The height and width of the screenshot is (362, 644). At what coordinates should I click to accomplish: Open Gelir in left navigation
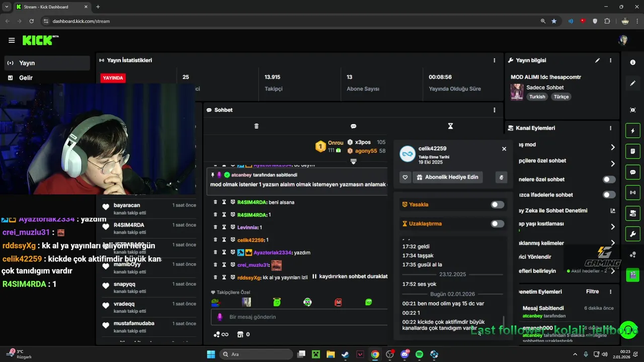[47, 78]
